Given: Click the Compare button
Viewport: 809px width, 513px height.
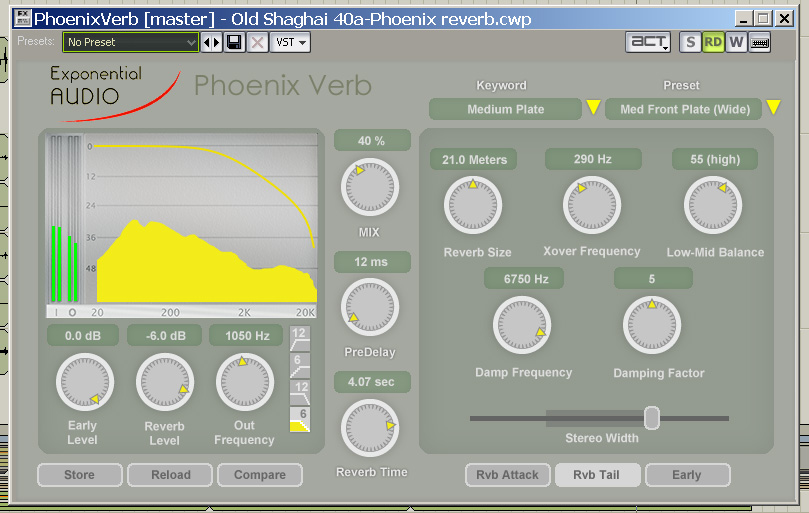Looking at the screenshot, I should point(259,475).
